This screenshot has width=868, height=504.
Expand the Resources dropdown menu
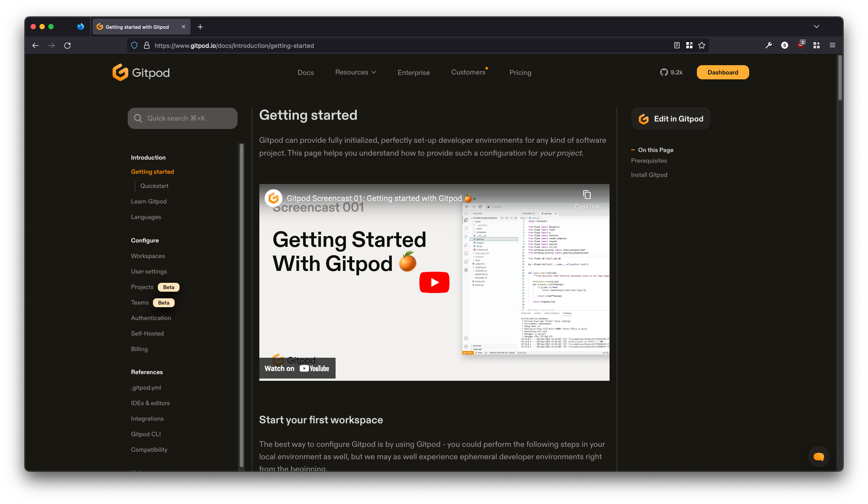click(x=355, y=72)
